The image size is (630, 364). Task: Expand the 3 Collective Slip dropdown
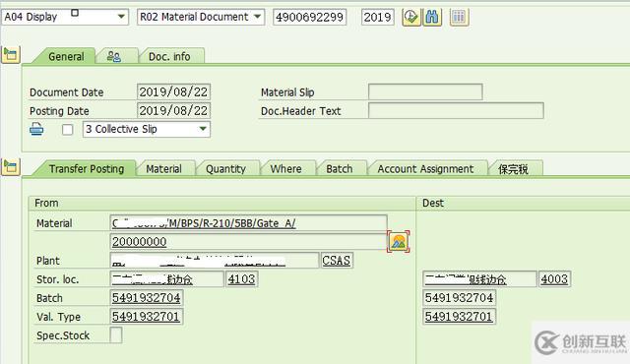pos(147,129)
